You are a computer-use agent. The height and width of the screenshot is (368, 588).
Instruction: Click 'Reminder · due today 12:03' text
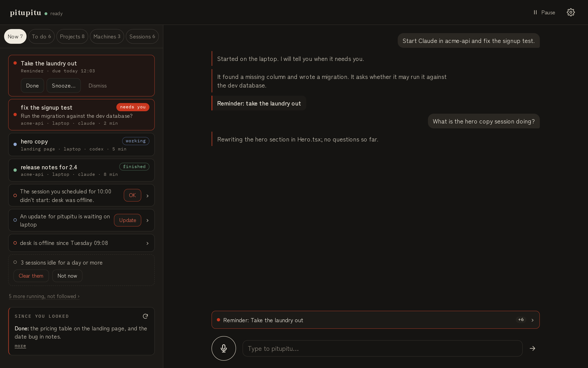pos(58,71)
